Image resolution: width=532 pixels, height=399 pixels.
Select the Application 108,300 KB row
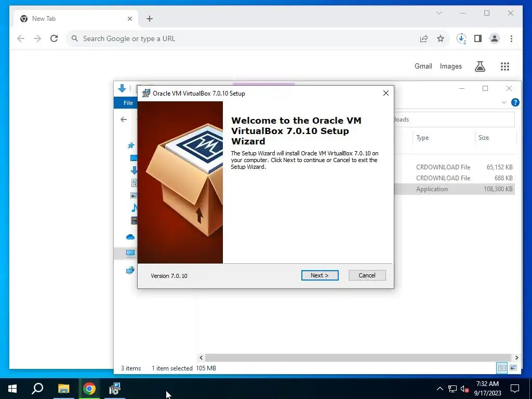[455, 189]
